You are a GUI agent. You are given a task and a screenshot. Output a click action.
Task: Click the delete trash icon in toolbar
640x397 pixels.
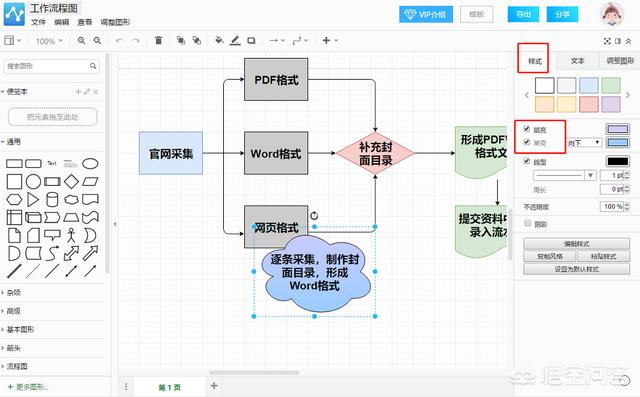point(158,40)
